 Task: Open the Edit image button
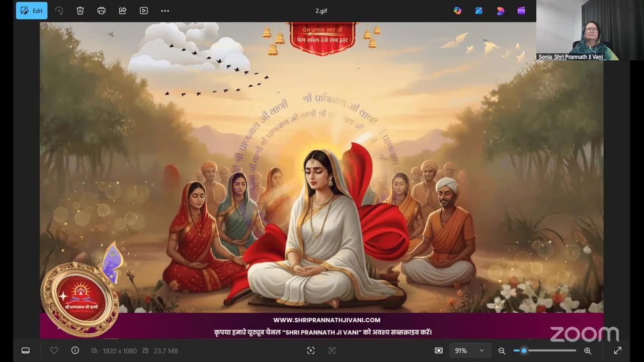[x=32, y=11]
